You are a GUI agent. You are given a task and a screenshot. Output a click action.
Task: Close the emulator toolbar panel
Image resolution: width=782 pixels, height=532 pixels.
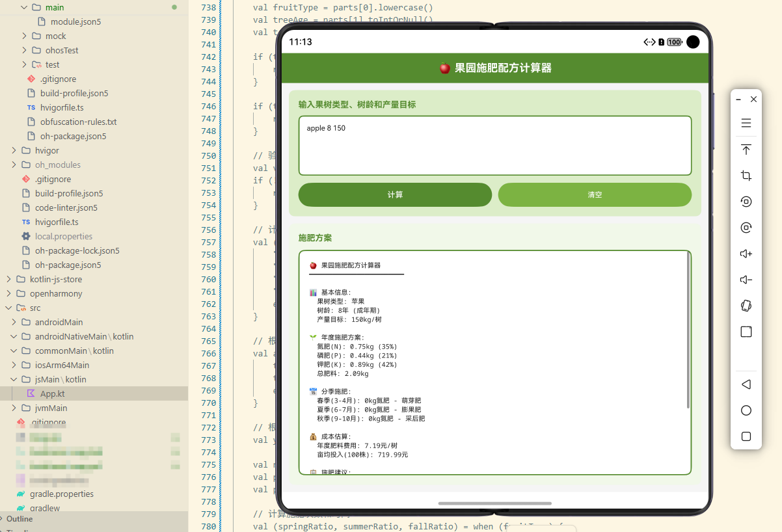pos(753,100)
